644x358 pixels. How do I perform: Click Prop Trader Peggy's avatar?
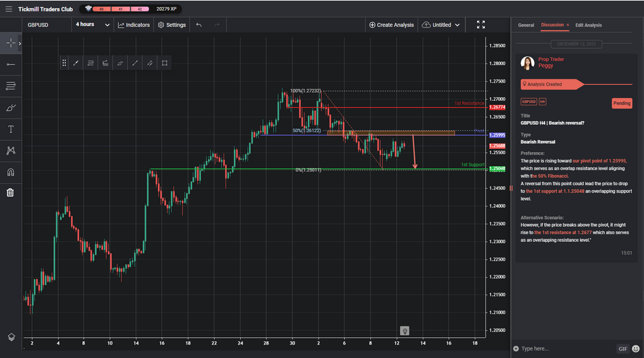coord(527,63)
